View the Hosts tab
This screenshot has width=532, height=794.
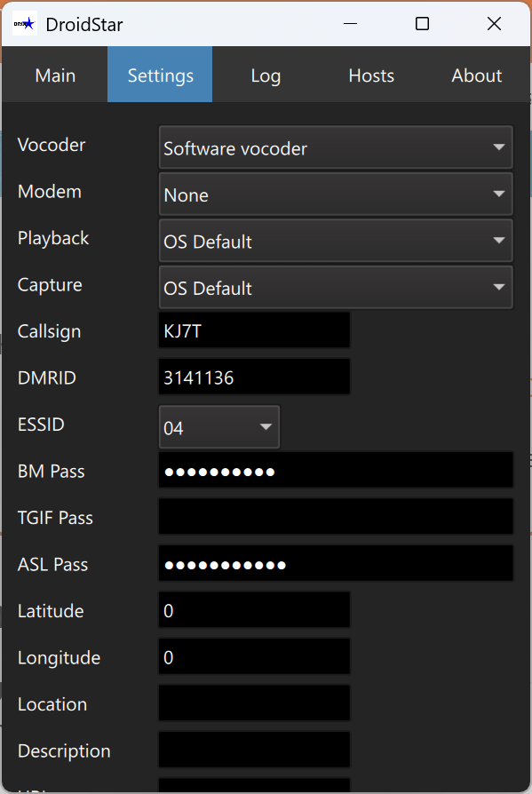[370, 75]
